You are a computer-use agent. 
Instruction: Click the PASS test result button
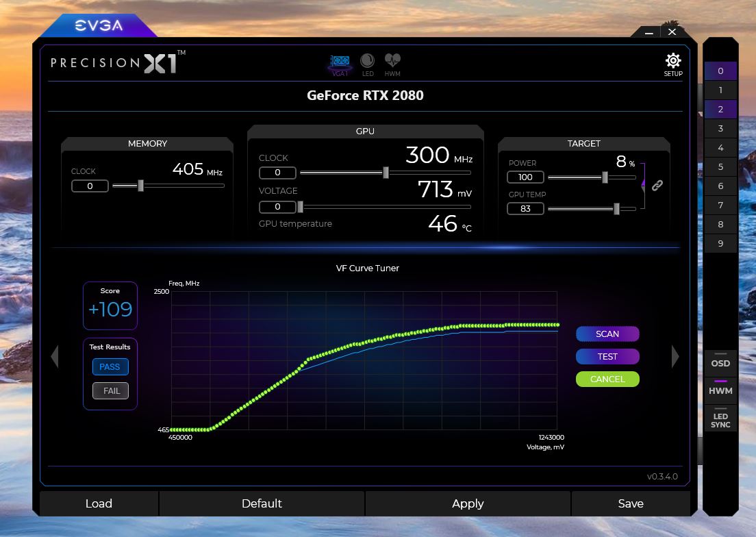pos(110,367)
